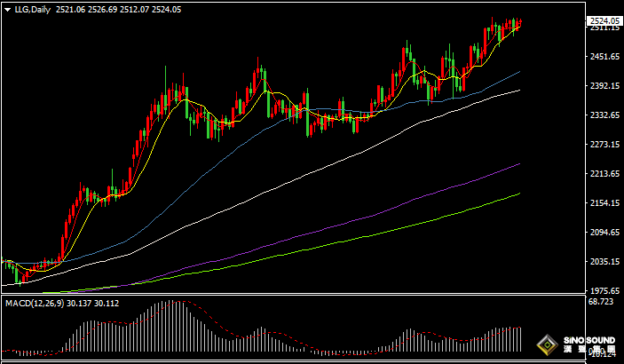Click the 68.723 MACD scale value
The width and height of the screenshot is (624, 364).
pos(602,304)
